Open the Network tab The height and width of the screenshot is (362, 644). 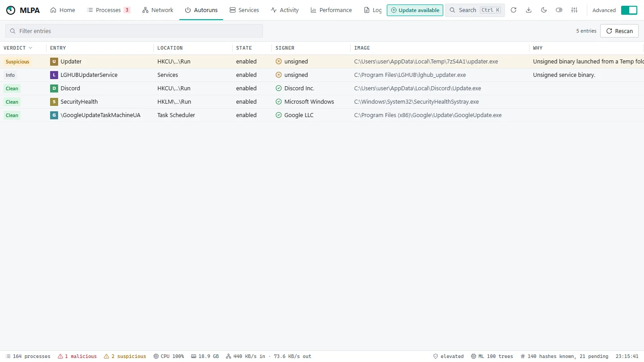click(x=158, y=10)
